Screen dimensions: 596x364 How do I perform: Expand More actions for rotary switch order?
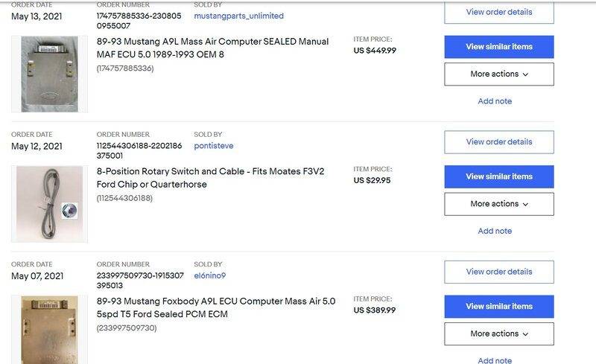(x=498, y=204)
